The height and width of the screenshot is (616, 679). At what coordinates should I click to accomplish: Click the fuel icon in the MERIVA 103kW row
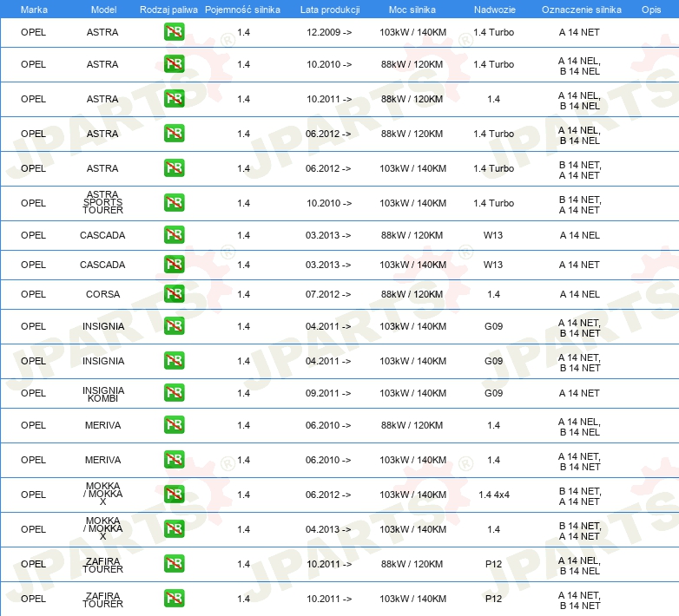174,460
